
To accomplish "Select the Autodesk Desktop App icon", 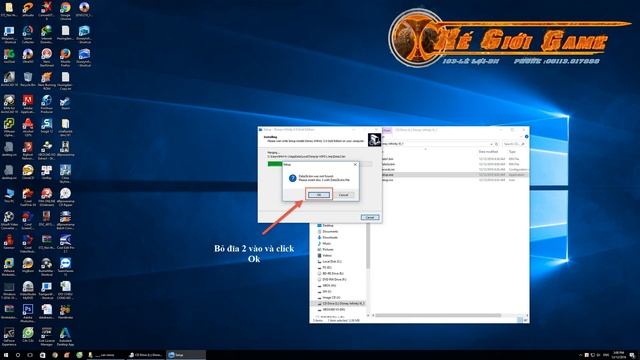I will (x=65, y=336).
